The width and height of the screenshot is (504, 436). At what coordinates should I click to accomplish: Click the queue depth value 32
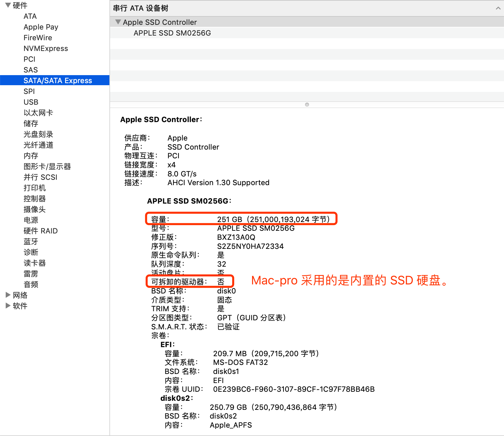click(x=221, y=264)
